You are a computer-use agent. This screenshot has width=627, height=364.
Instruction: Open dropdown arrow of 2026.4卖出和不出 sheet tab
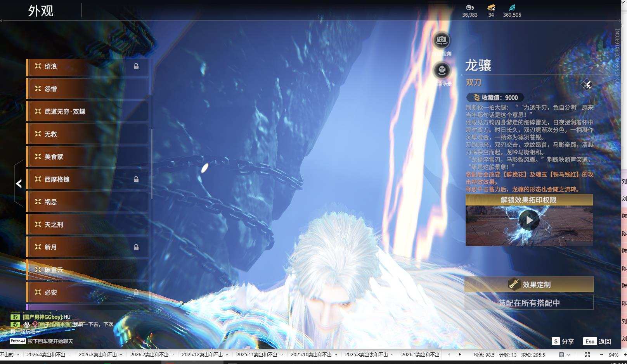click(69, 355)
